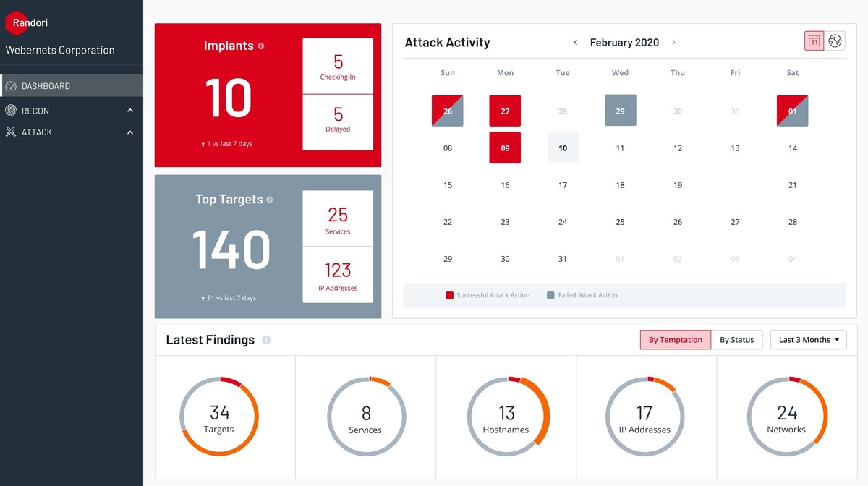Click the Top Targets info icon
The image size is (868, 486).
coord(270,200)
